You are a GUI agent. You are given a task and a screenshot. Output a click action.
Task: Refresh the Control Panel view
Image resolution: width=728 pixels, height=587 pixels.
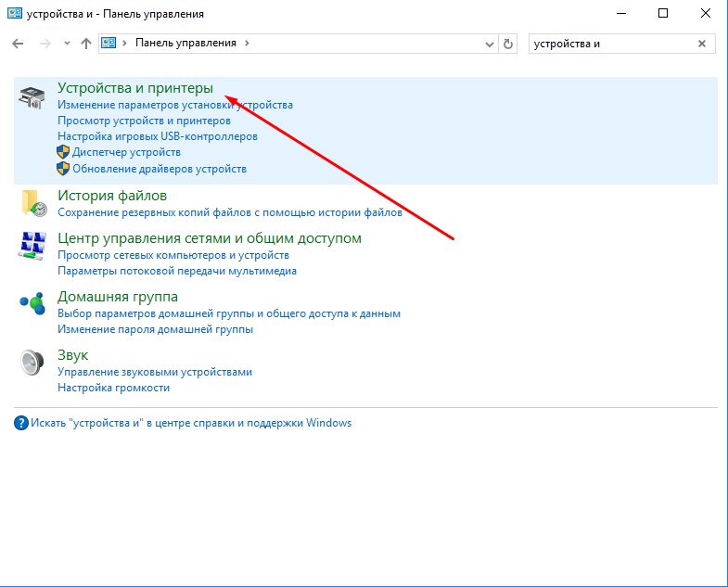[508, 44]
